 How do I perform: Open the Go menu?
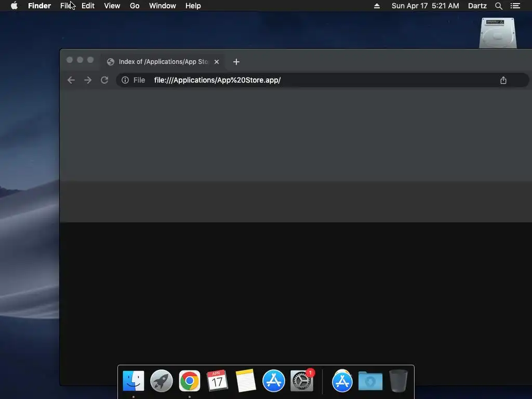(x=135, y=6)
